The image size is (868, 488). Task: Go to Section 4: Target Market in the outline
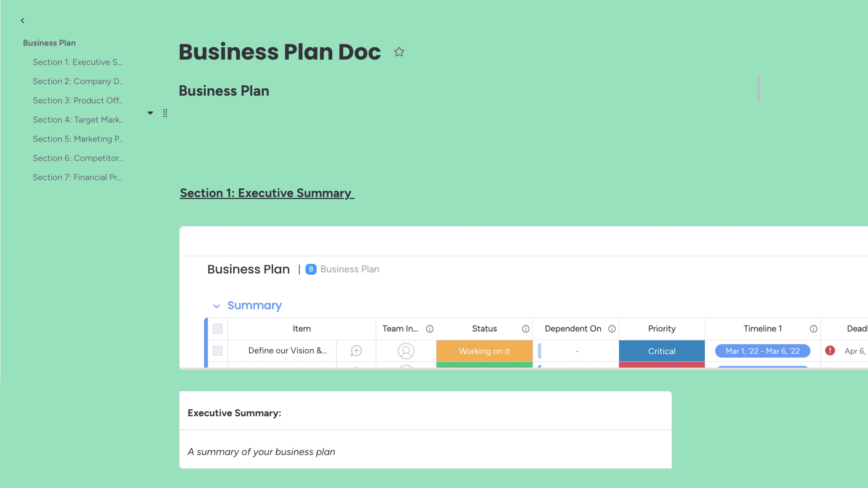coord(78,120)
